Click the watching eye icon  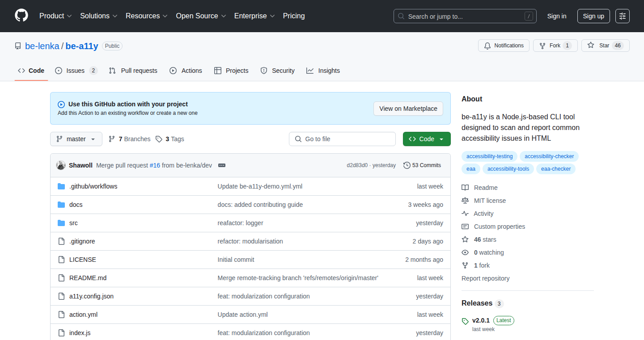click(465, 252)
